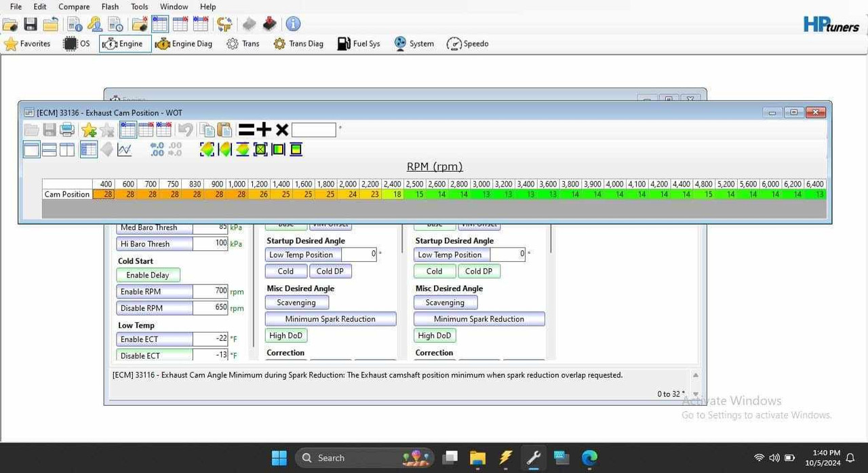
Task: Switch to the OS tab
Action: click(x=77, y=43)
